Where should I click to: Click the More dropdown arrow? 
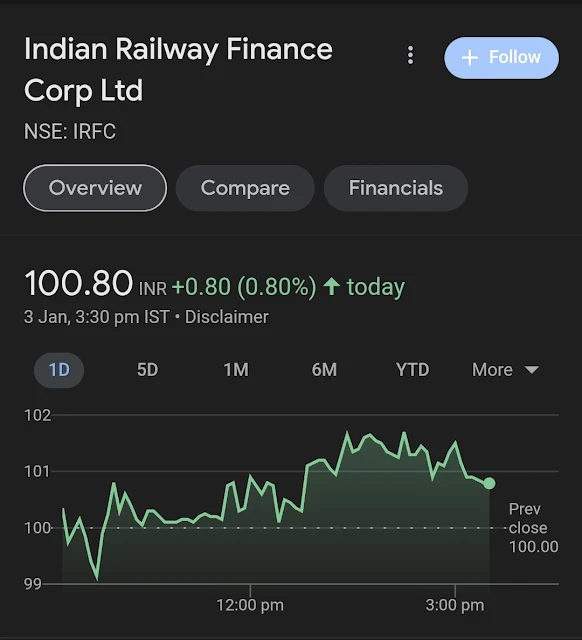click(x=531, y=370)
